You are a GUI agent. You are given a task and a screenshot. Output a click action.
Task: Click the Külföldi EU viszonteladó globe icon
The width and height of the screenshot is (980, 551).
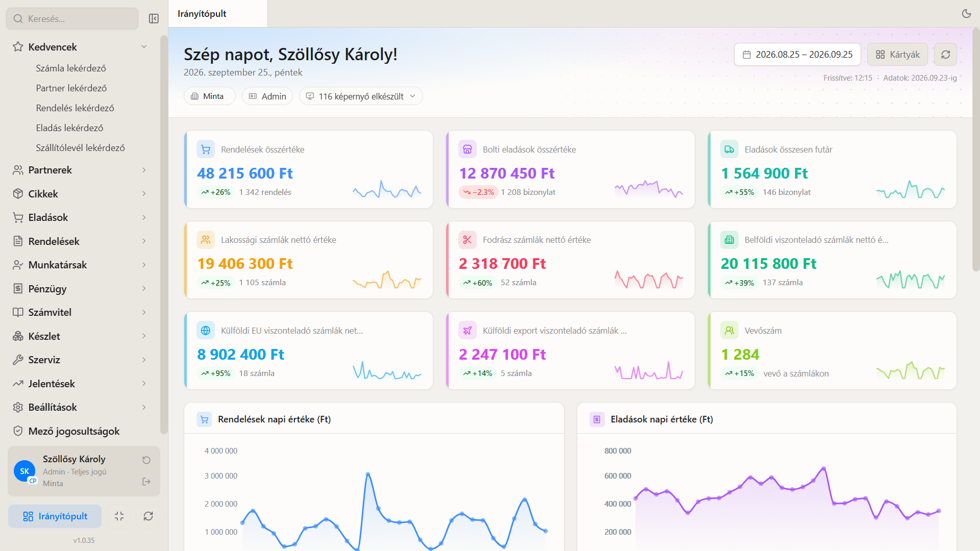[x=206, y=331]
